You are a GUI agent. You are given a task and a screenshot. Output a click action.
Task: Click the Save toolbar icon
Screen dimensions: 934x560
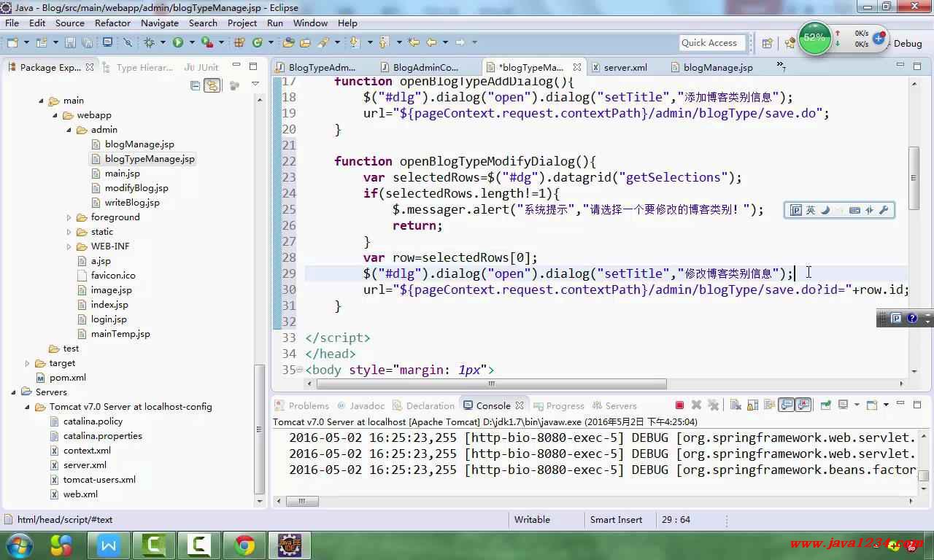[70, 42]
